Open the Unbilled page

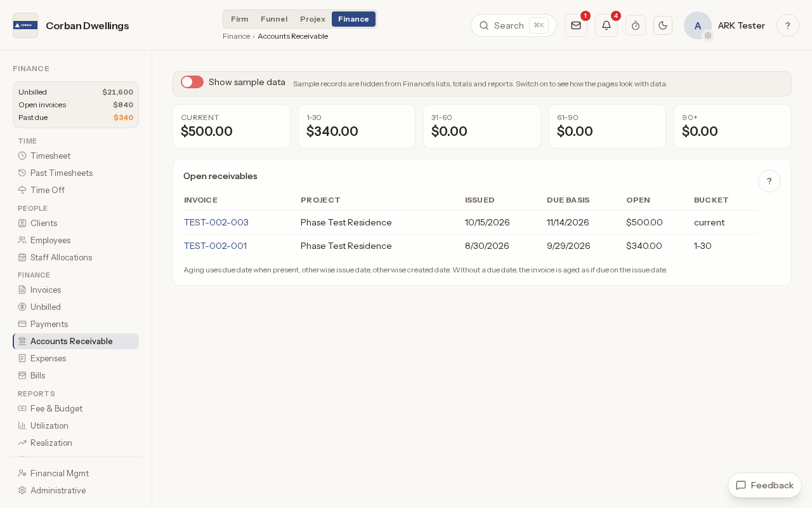(x=75, y=307)
